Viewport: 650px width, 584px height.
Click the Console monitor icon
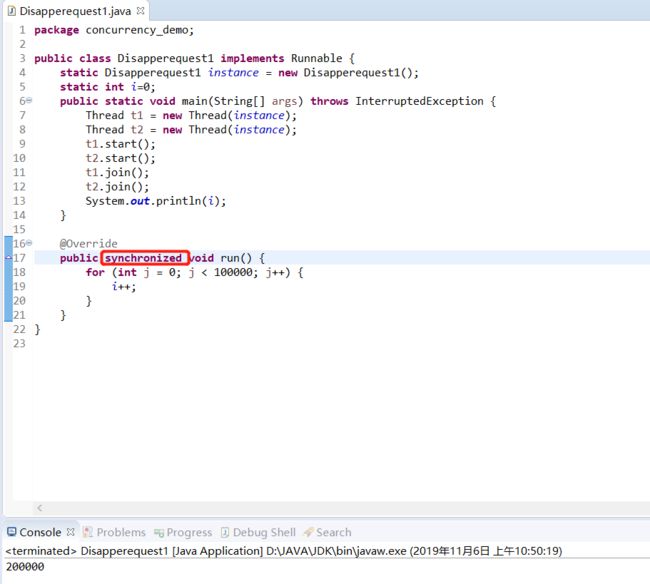click(12, 532)
